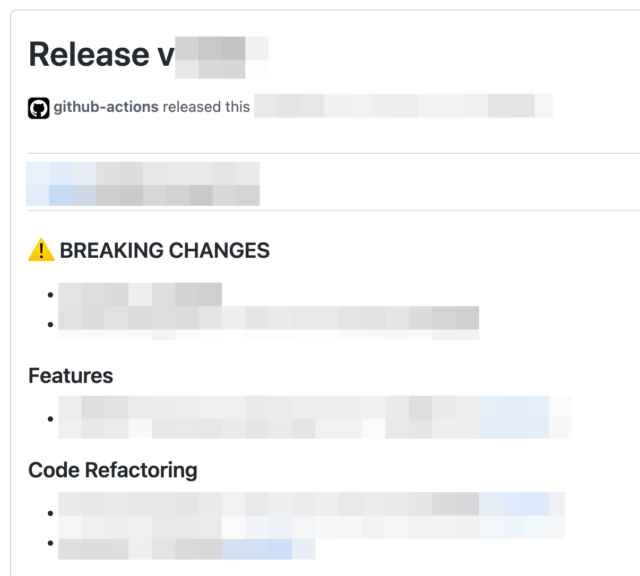Click the blurred gray commit info beside tag

pos(178,184)
